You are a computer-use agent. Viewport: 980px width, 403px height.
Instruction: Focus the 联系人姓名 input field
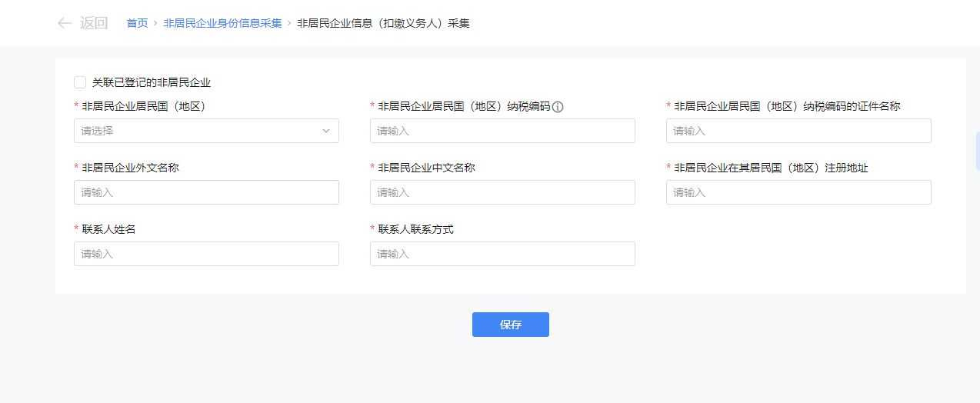click(x=206, y=254)
